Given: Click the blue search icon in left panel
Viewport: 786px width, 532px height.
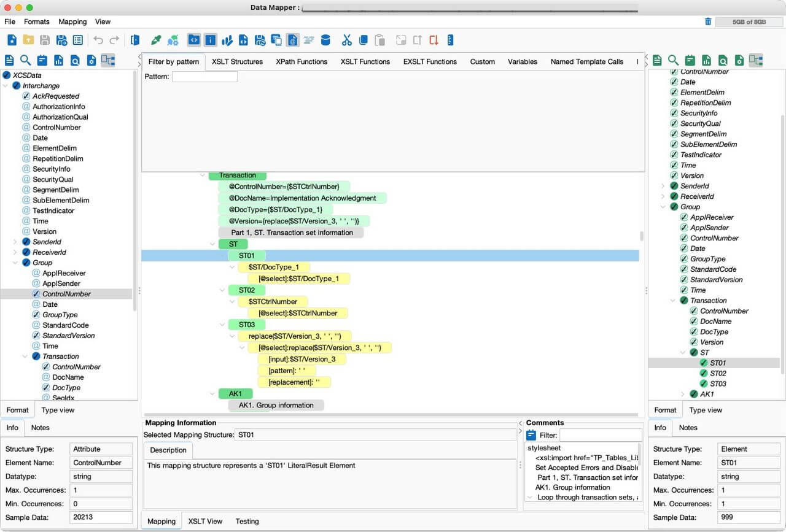Looking at the screenshot, I should (25, 60).
